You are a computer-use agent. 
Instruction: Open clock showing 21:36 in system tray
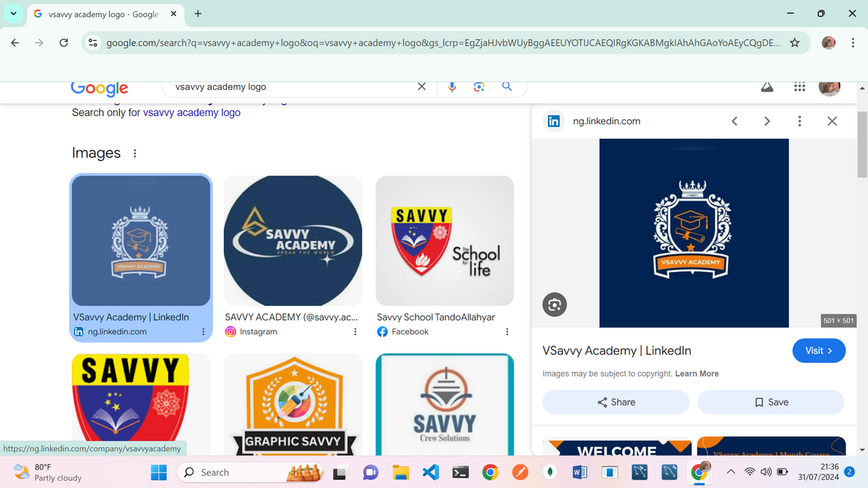coord(818,472)
